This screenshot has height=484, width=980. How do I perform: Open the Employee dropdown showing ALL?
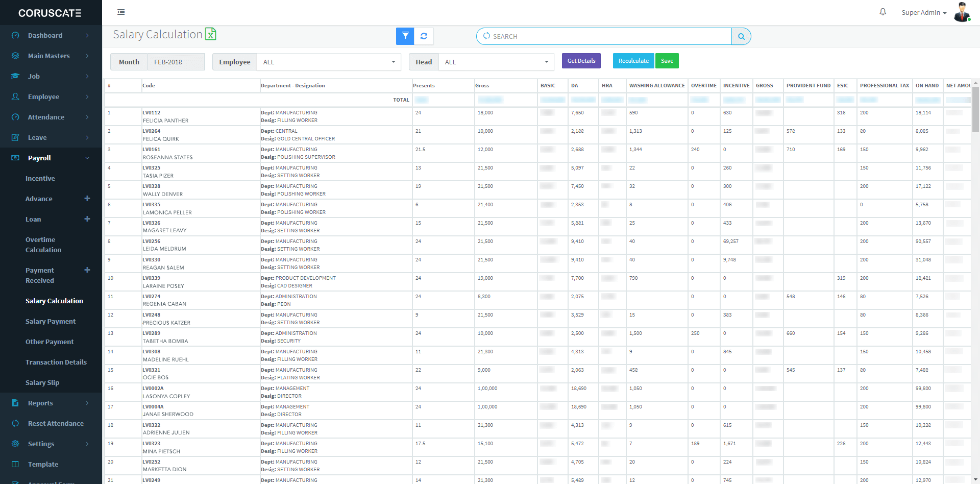(329, 62)
